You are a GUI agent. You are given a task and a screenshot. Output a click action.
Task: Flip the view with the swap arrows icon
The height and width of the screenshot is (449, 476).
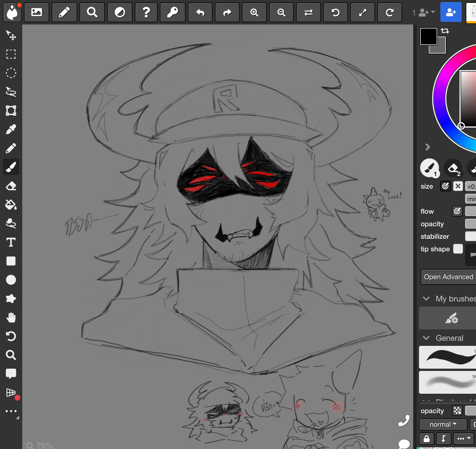point(308,12)
